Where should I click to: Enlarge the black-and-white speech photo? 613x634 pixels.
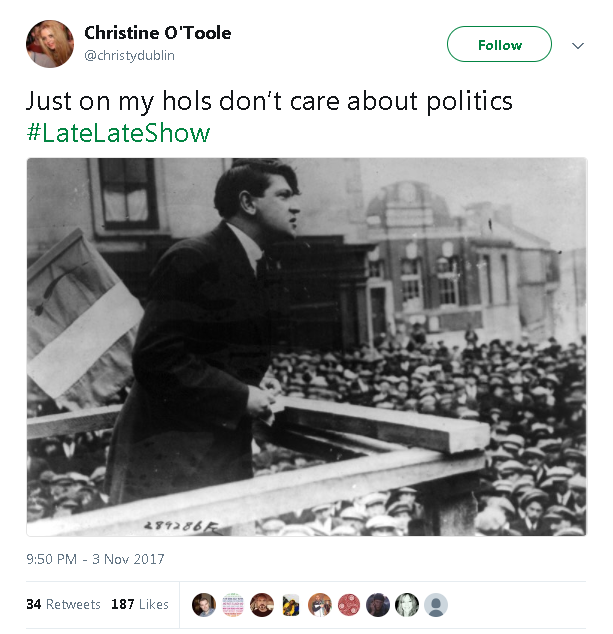pyautogui.click(x=306, y=347)
